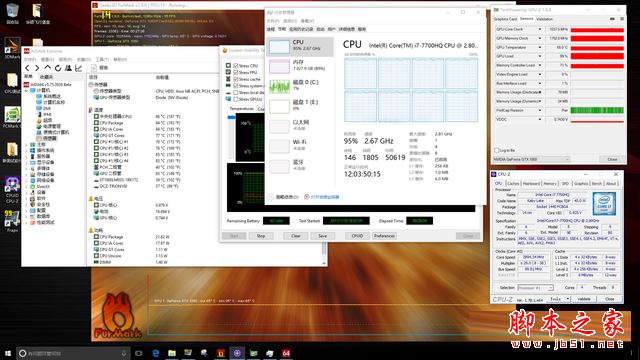Click Close button in GPU-Z window
Viewport: 640px width, 360px height.
(612, 159)
